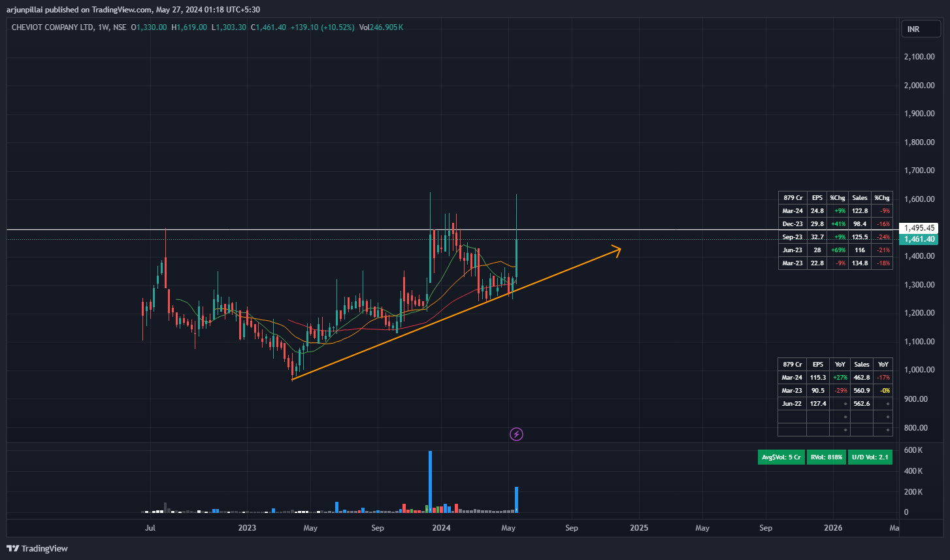Click the EPS value 32.7
The height and width of the screenshot is (560, 950).
pos(817,237)
